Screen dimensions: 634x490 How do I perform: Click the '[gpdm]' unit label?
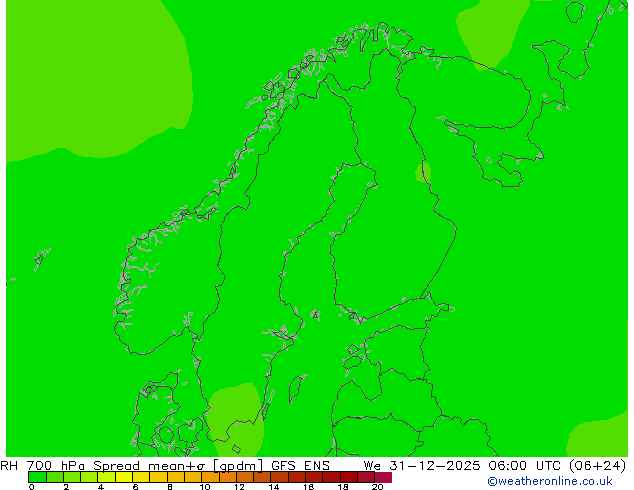coord(238,465)
